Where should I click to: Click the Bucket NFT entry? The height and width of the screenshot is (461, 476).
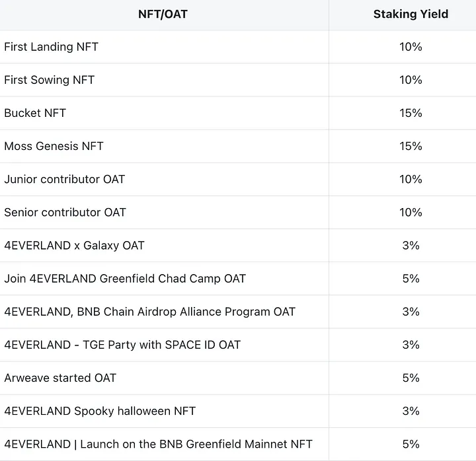(x=35, y=113)
